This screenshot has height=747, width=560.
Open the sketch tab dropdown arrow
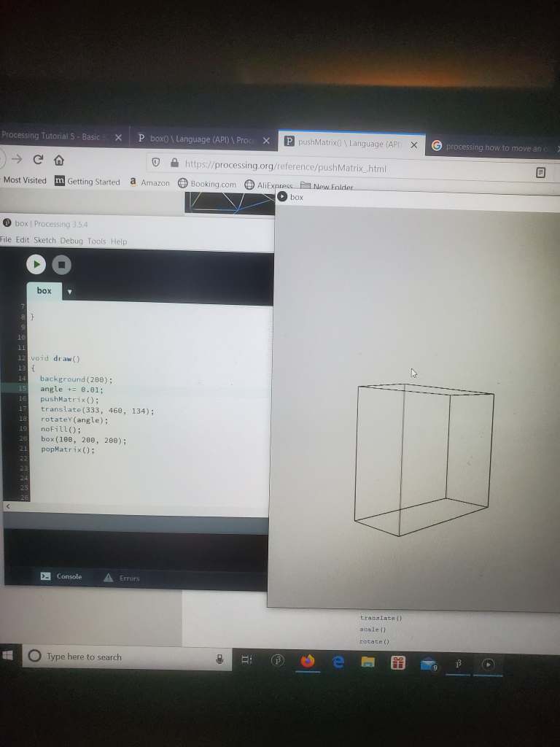pos(69,292)
